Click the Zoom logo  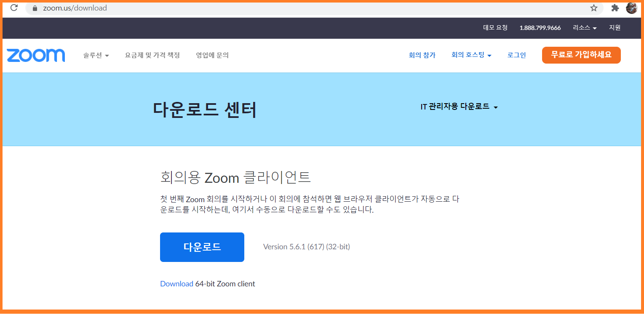pos(36,55)
